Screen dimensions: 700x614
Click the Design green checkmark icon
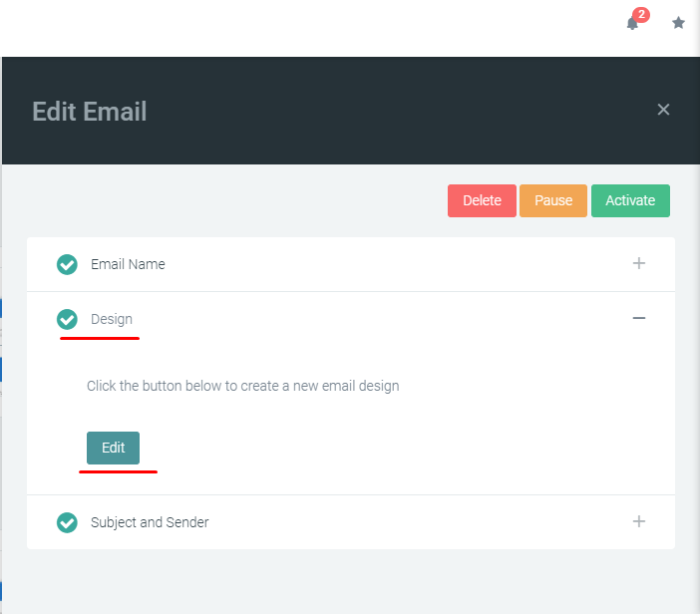click(67, 319)
